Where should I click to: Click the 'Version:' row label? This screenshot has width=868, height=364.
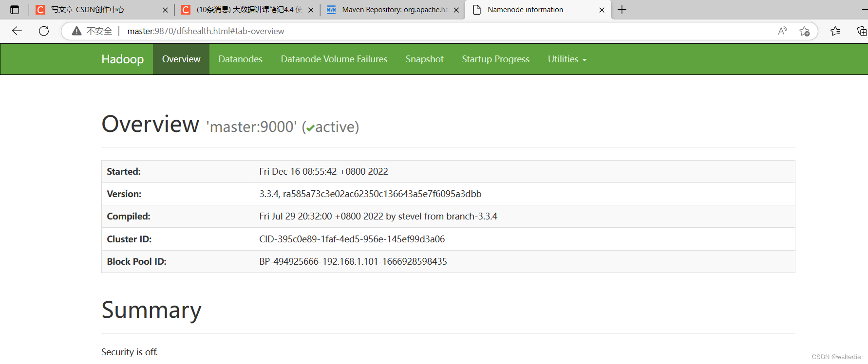tap(124, 194)
